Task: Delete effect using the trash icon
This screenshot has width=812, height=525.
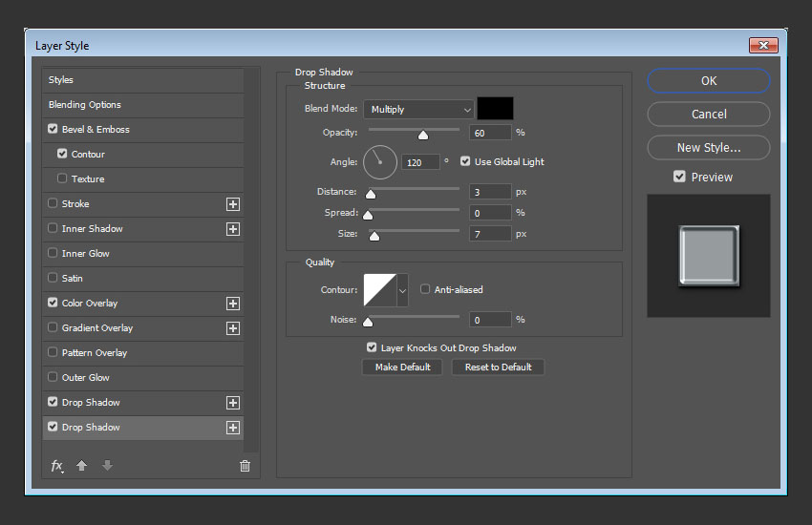Action: click(245, 466)
